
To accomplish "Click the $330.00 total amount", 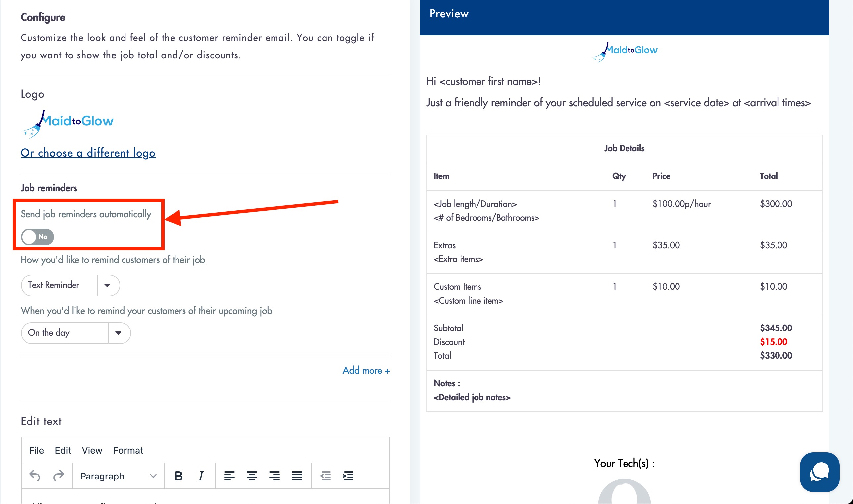I will coord(776,355).
